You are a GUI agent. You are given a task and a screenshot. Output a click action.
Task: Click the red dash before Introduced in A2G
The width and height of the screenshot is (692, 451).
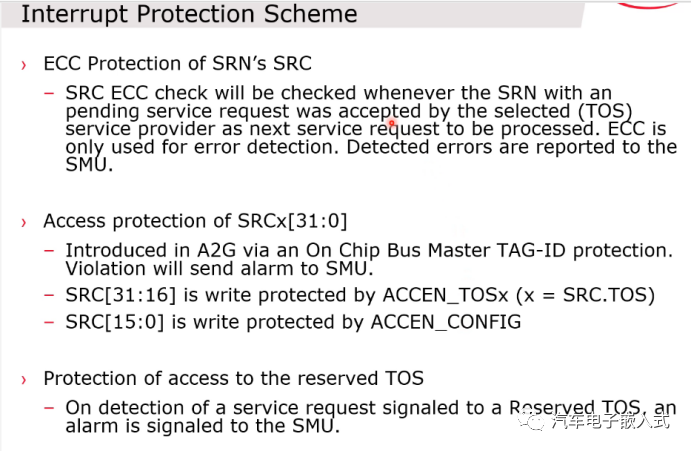(50, 250)
